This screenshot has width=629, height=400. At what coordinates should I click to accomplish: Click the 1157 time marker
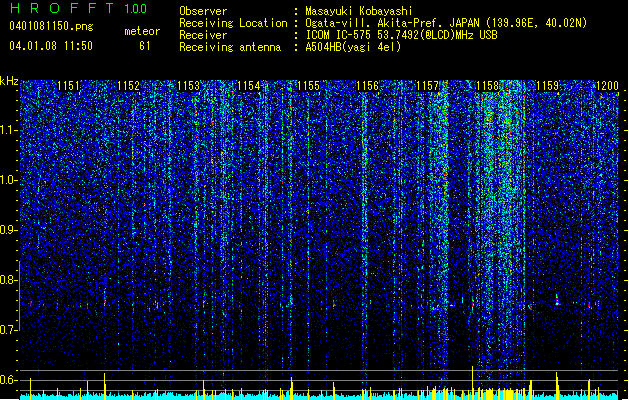pyautogui.click(x=428, y=86)
